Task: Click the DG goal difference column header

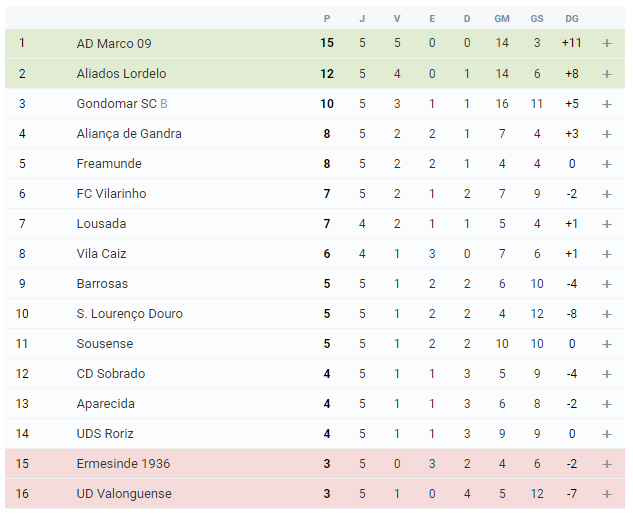Action: (x=572, y=19)
